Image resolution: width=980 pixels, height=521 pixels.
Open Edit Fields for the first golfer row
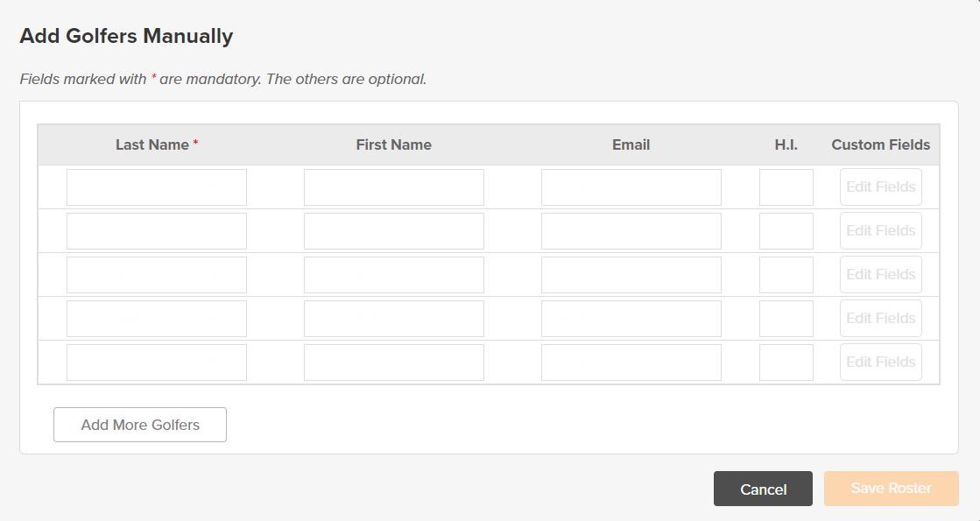pyautogui.click(x=881, y=187)
